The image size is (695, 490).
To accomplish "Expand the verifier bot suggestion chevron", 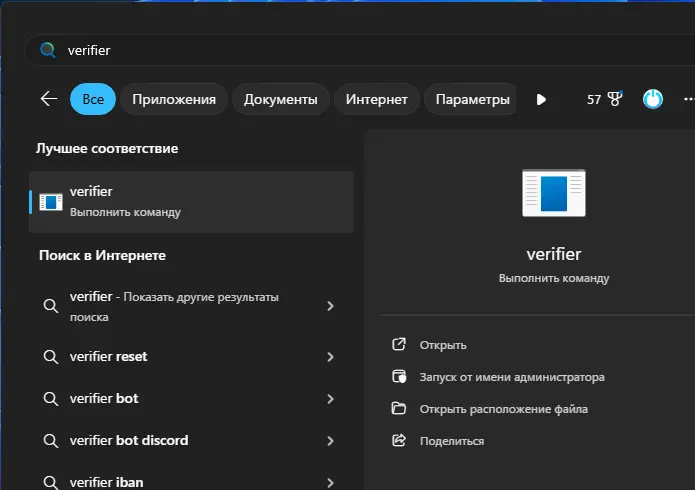I will click(330, 399).
